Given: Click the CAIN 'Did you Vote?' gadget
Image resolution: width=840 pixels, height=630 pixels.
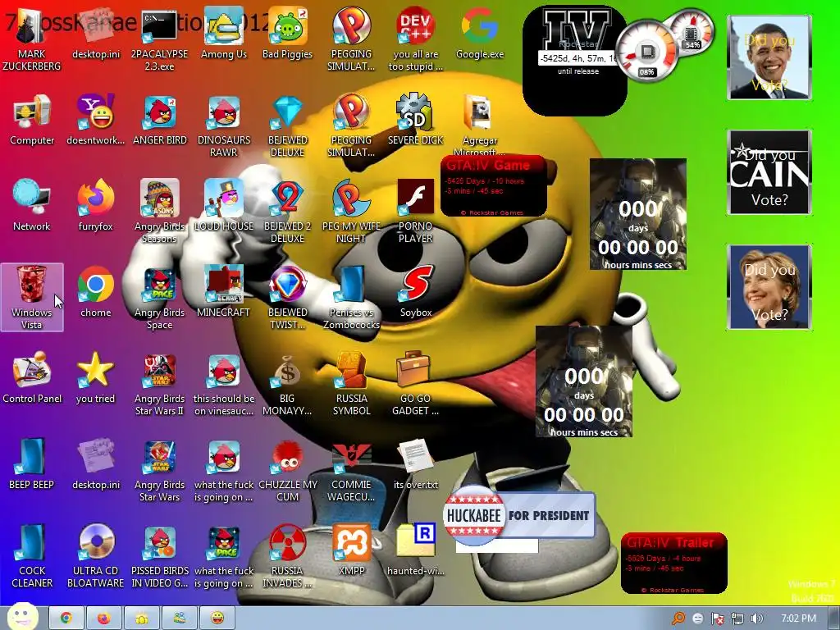Looking at the screenshot, I should (x=769, y=172).
